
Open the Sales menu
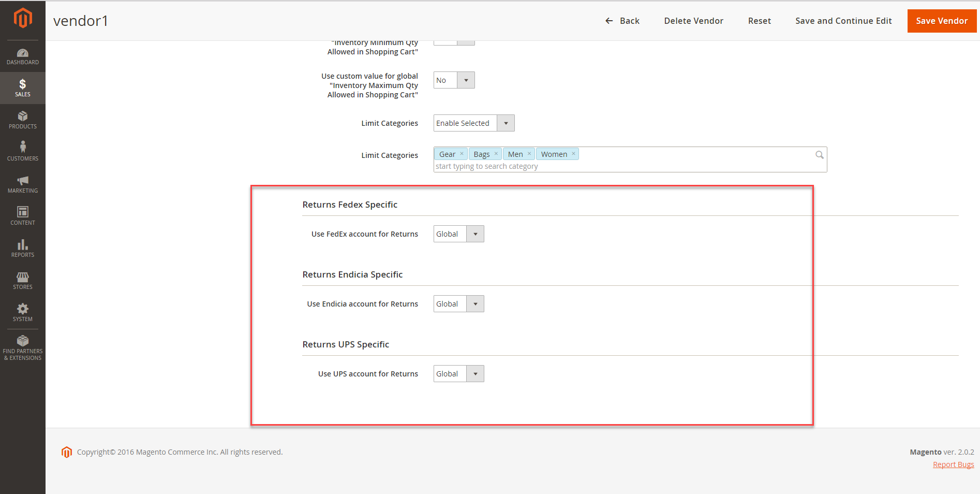(x=23, y=88)
